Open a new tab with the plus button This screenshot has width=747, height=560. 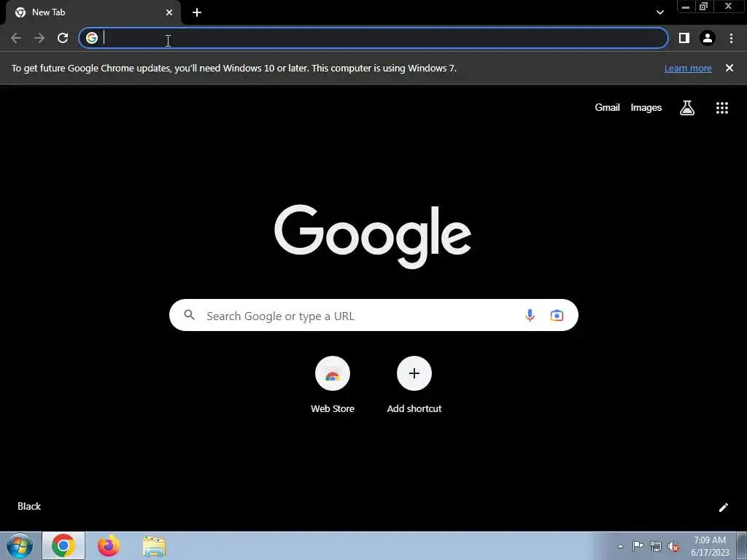pyautogui.click(x=197, y=12)
